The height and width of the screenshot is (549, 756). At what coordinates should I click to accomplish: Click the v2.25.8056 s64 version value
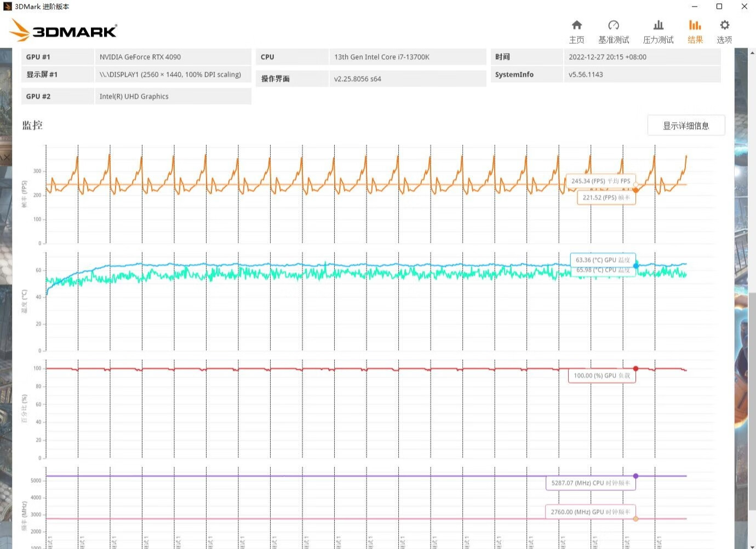[x=357, y=79]
